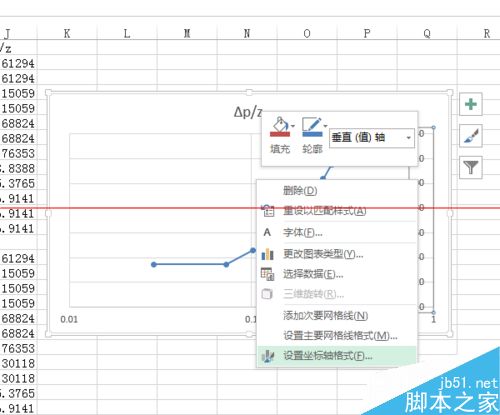The width and height of the screenshot is (500, 415).
Task: Click the 填充 fill bucket icon
Action: [279, 127]
